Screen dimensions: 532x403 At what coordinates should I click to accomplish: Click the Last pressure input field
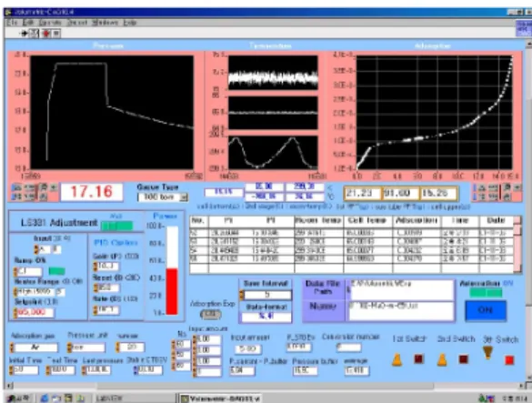click(98, 370)
